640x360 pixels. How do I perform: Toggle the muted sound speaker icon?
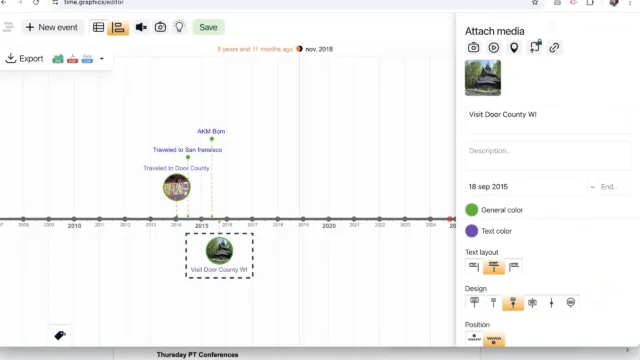tap(141, 27)
